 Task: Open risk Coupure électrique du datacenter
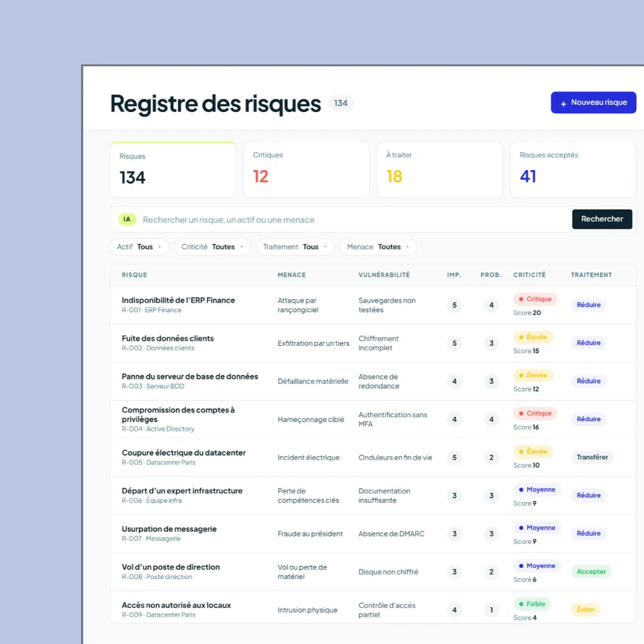pyautogui.click(x=184, y=453)
